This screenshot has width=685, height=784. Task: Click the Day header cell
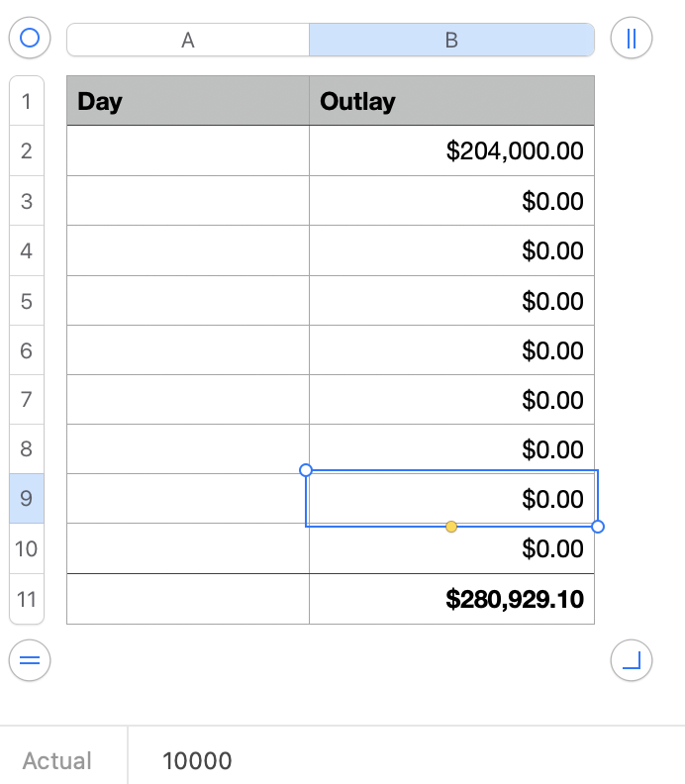(187, 101)
